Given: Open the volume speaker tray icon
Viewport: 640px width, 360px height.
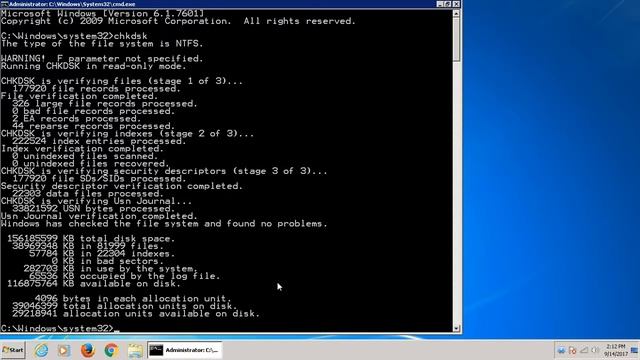Looking at the screenshot, I should tap(595, 351).
